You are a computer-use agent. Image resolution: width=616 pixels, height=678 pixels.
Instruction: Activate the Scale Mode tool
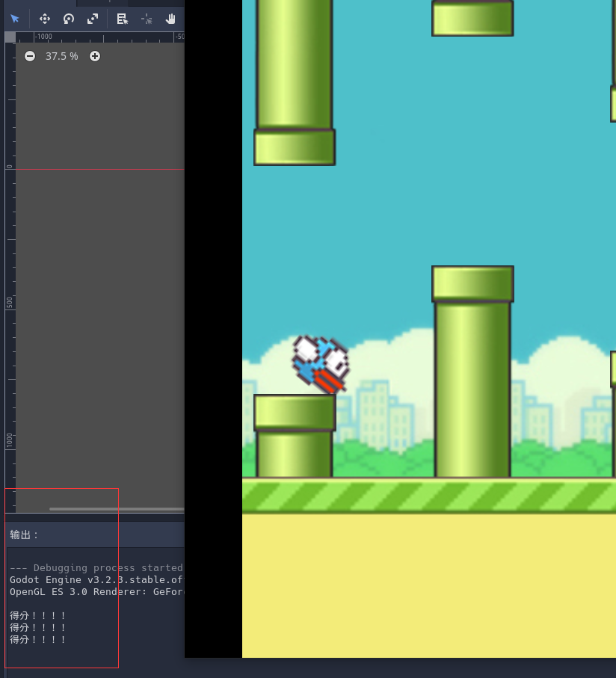[x=93, y=19]
